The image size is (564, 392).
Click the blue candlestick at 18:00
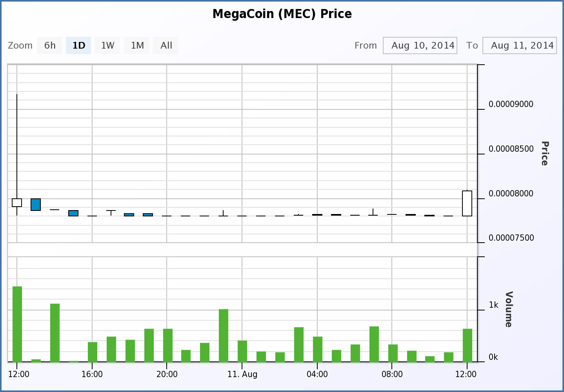[x=129, y=215]
